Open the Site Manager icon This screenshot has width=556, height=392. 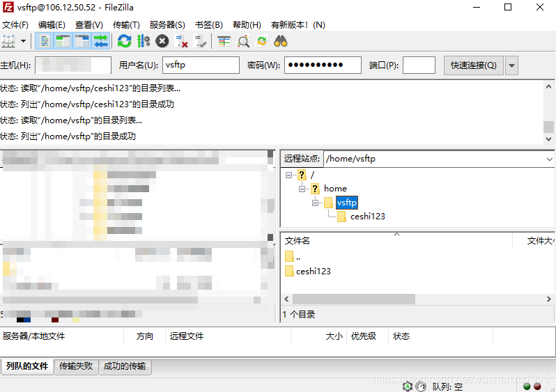(8, 41)
